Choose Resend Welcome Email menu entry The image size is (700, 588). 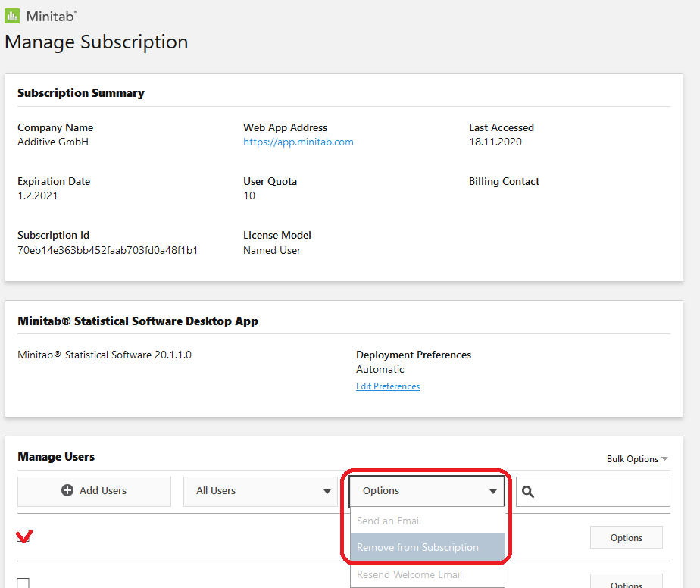[x=428, y=574]
